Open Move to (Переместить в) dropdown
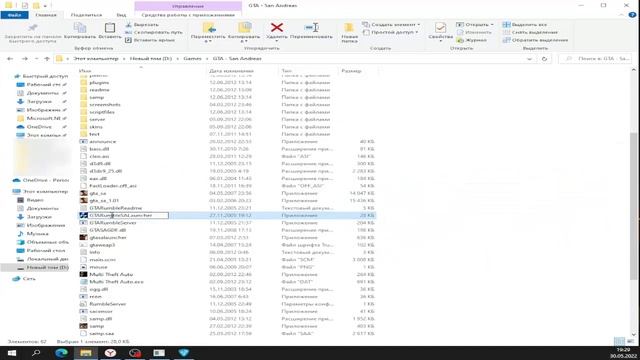 click(208, 32)
